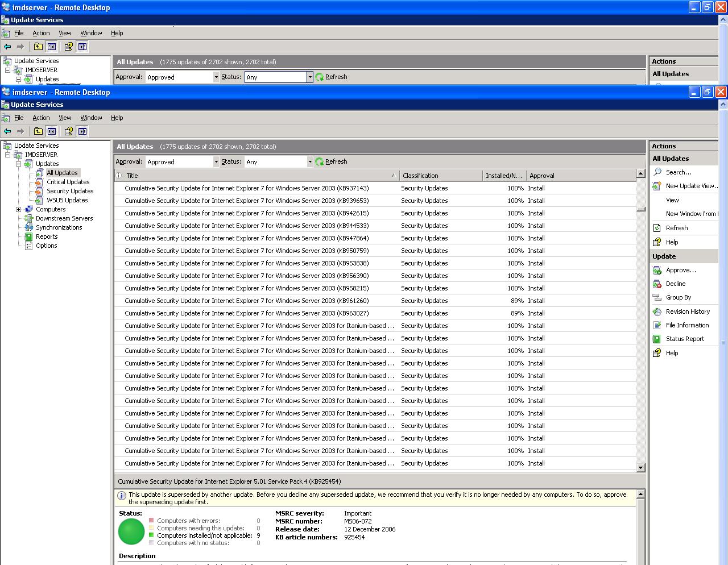Select Security Updates node in the tree

[70, 191]
